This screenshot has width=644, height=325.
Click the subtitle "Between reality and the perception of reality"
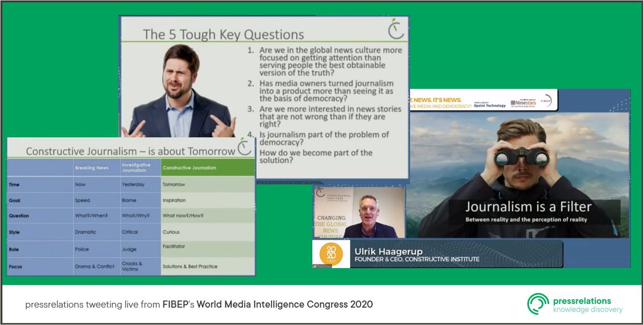point(526,219)
